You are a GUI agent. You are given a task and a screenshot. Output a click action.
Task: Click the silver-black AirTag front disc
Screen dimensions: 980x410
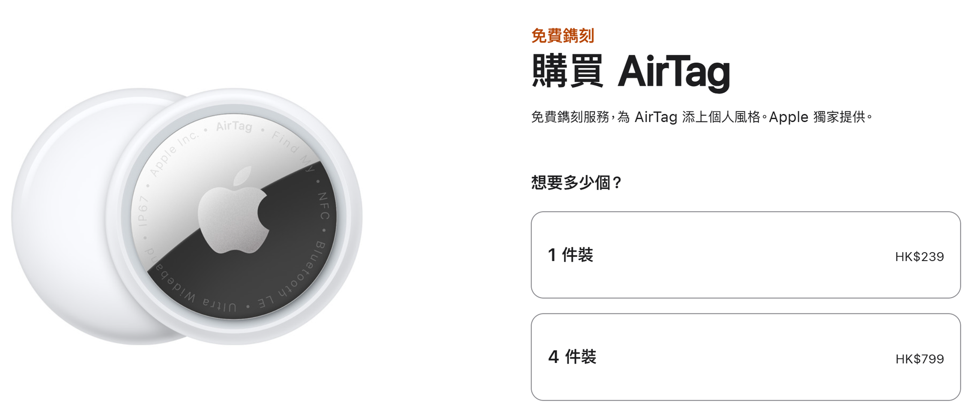pyautogui.click(x=234, y=217)
